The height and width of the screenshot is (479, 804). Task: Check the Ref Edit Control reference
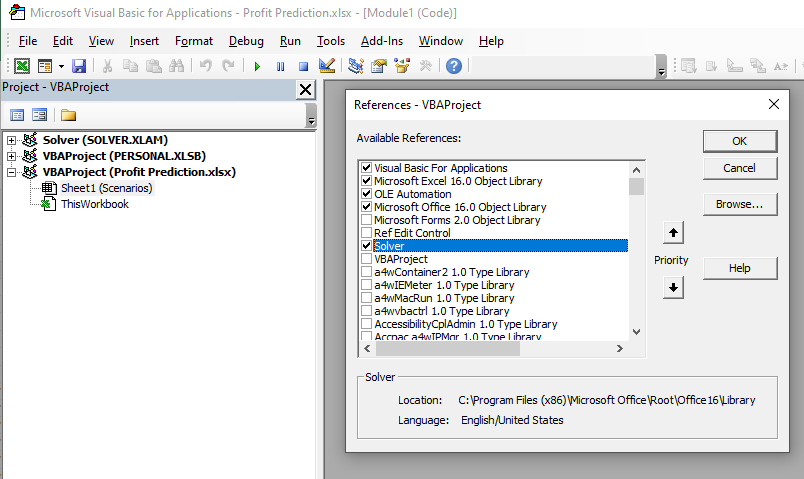coord(367,233)
